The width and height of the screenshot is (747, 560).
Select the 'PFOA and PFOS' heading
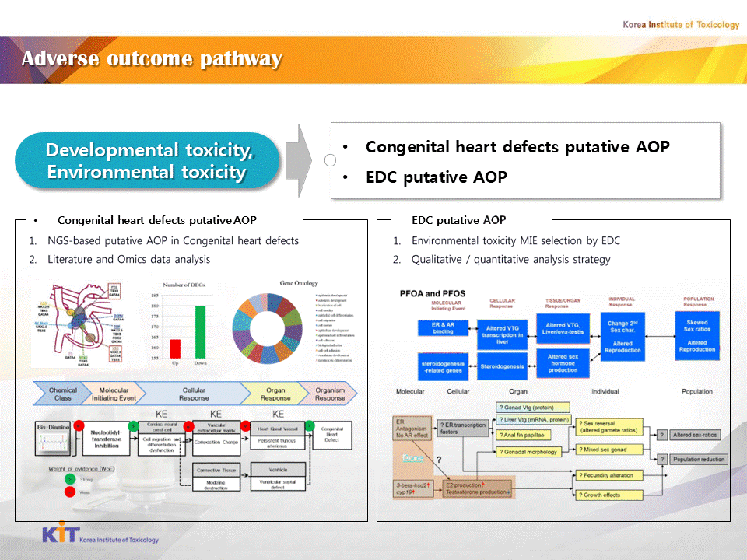coord(433,293)
